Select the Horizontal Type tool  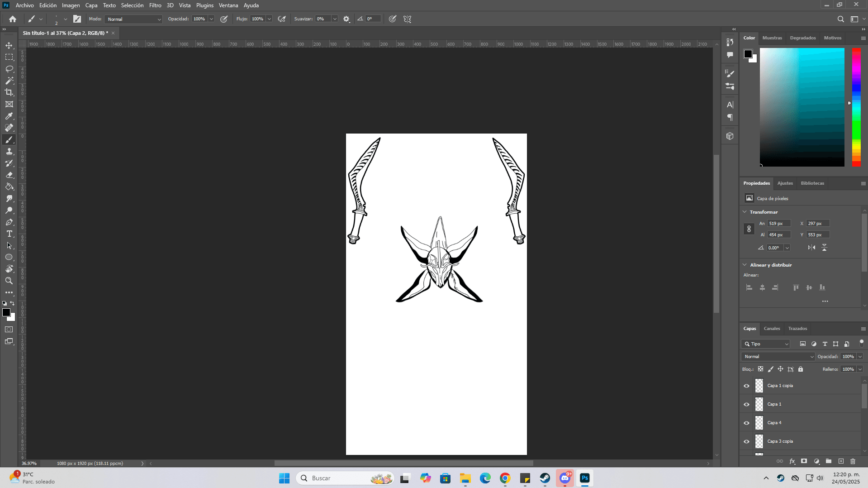pos(9,234)
